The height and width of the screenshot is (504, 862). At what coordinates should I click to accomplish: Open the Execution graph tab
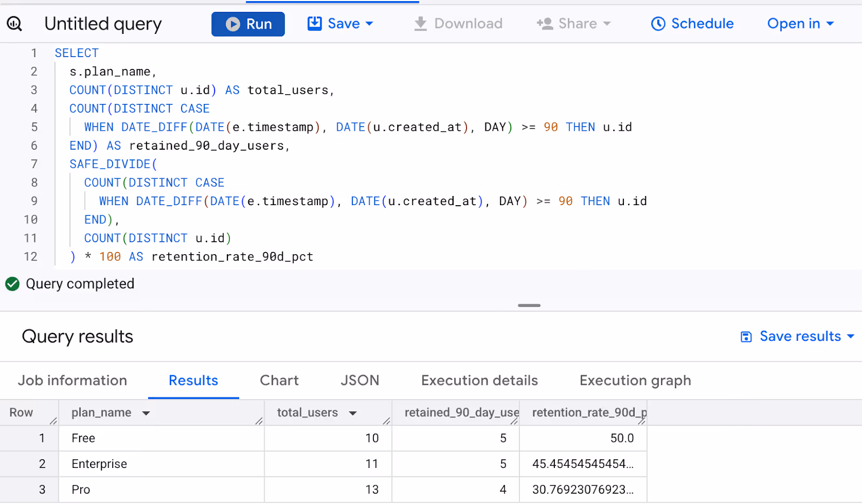click(x=635, y=381)
